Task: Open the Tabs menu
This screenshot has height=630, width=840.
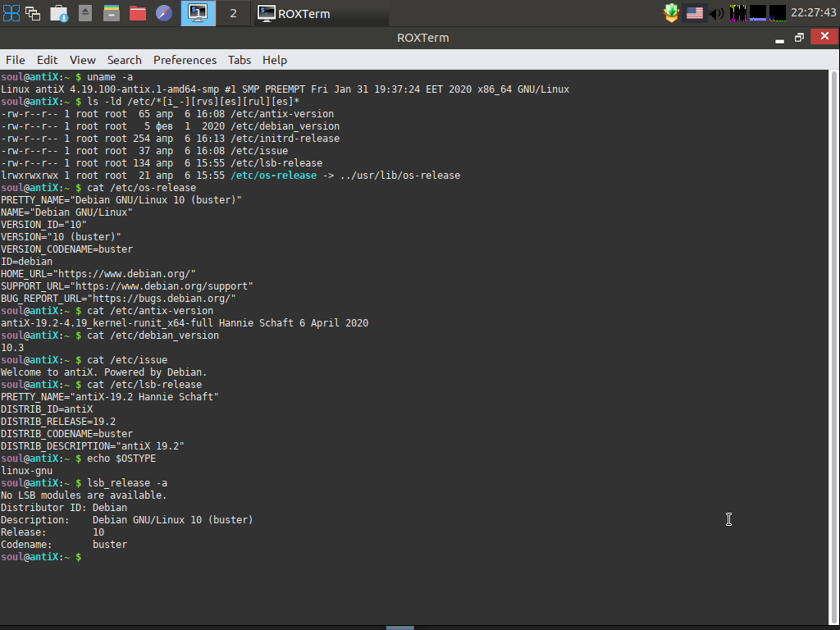Action: 240,60
